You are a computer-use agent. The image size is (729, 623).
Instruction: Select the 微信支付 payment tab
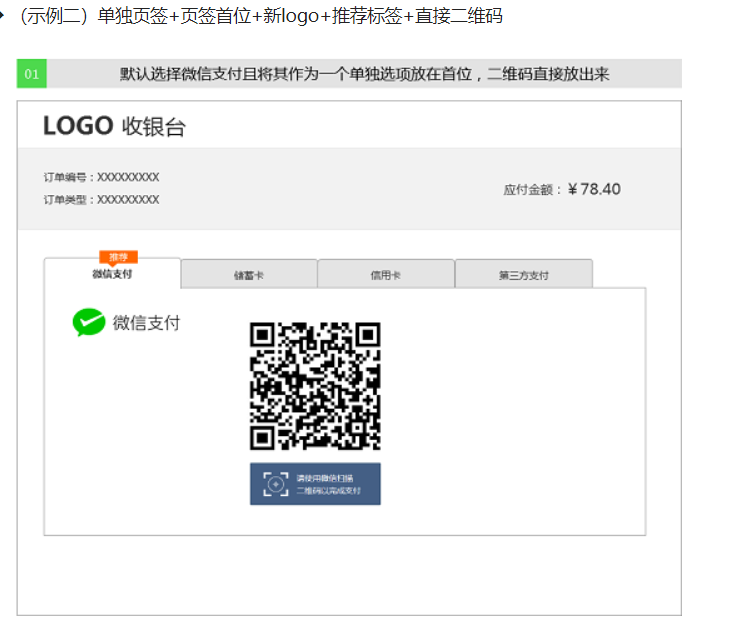pos(112,273)
